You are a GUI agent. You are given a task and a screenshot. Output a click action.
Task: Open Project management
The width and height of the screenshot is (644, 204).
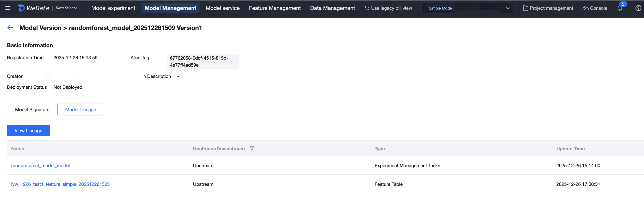(548, 8)
